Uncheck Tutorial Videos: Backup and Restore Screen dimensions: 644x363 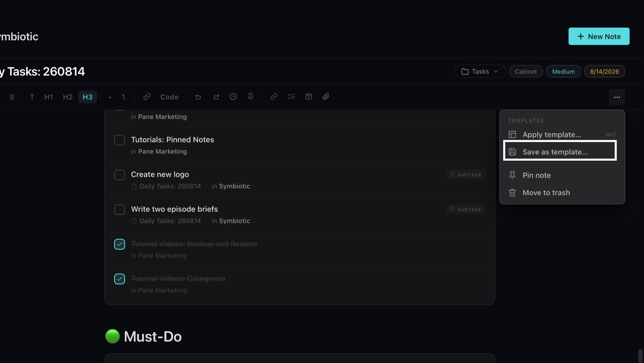[119, 244]
